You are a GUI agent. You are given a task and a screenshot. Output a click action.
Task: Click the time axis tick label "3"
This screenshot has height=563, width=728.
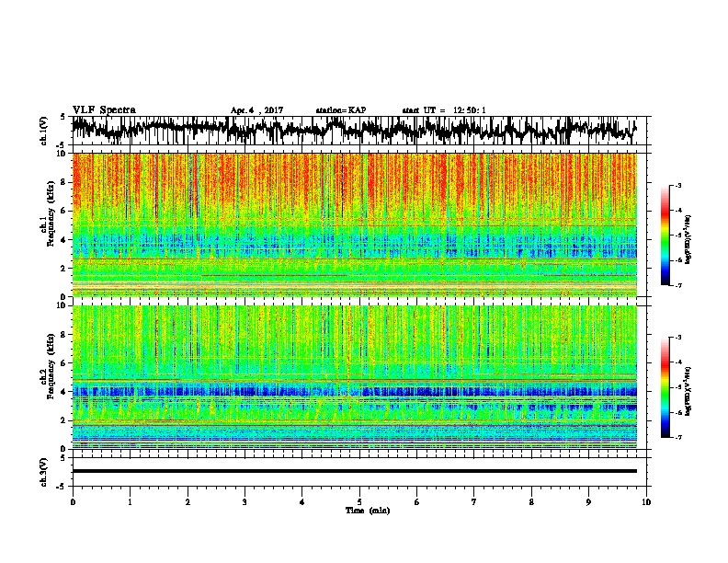coord(245,502)
